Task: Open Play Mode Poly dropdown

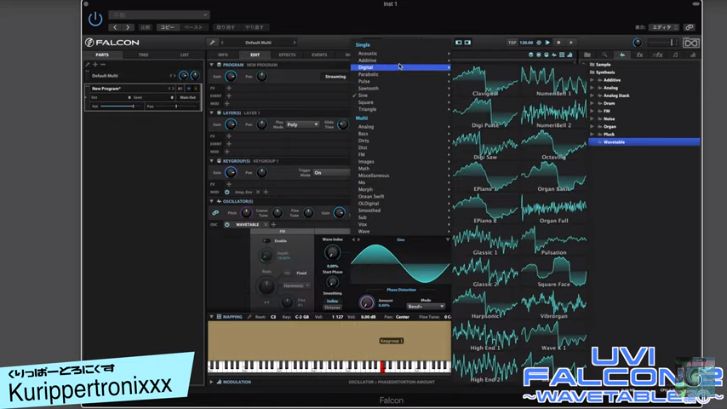Action: click(x=302, y=125)
